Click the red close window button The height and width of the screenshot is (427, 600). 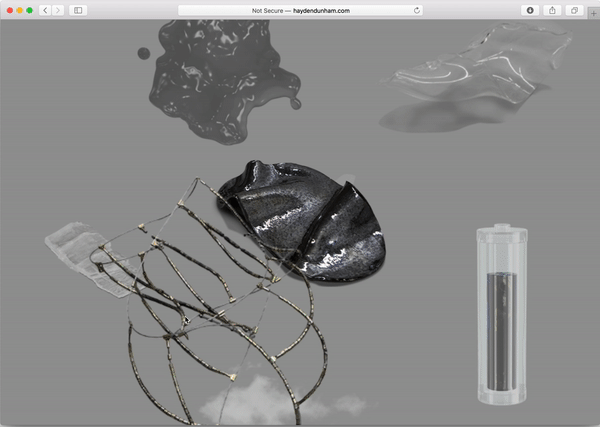click(8, 10)
